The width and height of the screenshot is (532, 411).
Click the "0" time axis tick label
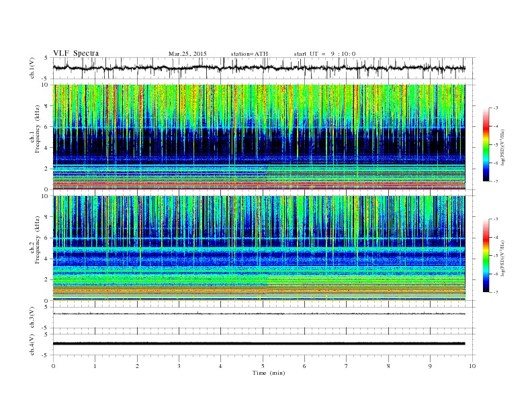(53, 366)
